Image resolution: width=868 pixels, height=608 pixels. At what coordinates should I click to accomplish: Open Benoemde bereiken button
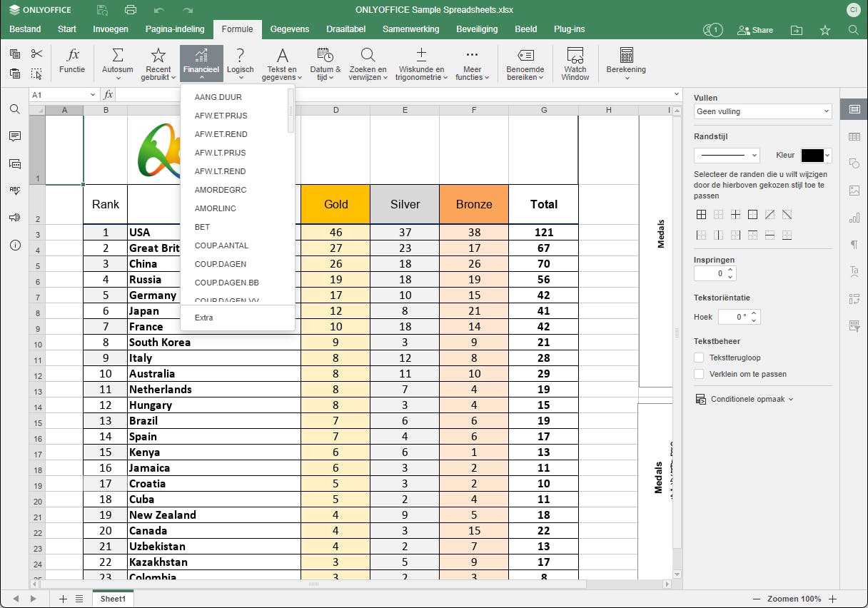click(525, 64)
